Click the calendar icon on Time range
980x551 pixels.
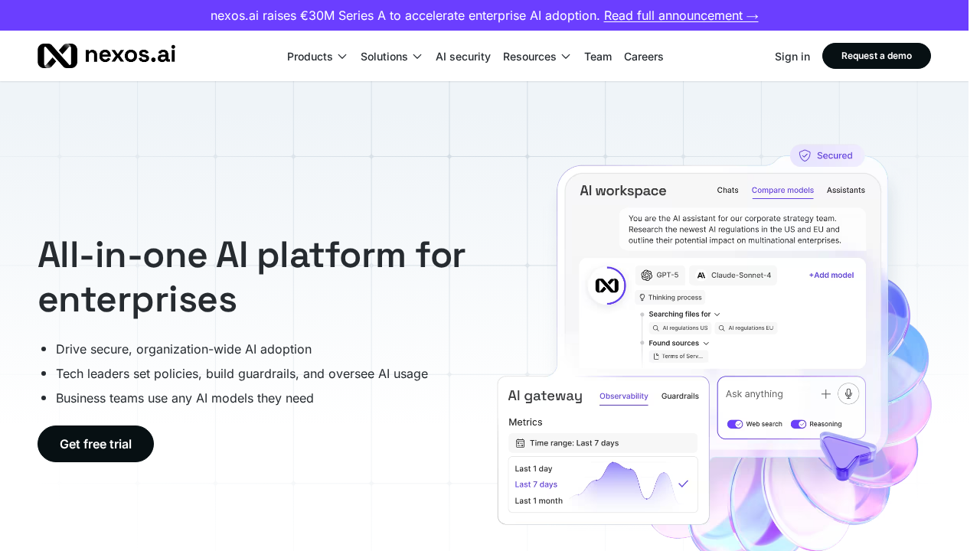click(520, 442)
